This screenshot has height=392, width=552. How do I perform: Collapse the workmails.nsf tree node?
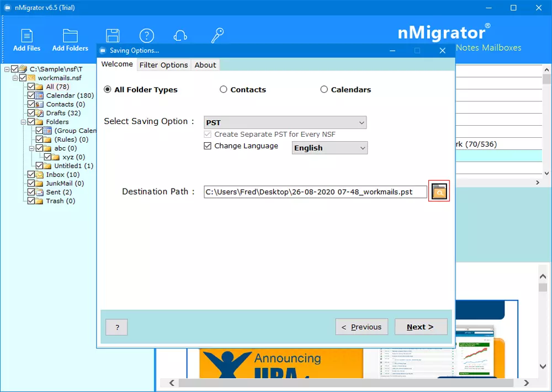pos(15,78)
